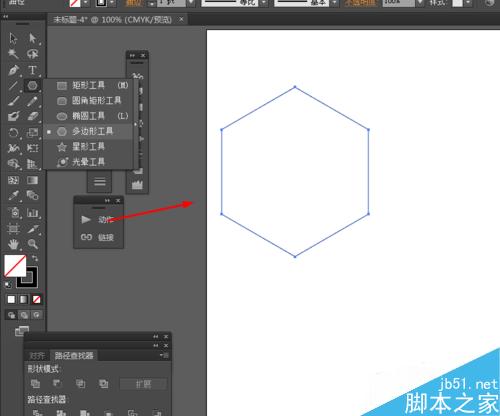Select the Paintbrush tool
500x416 pixels.
(13, 101)
